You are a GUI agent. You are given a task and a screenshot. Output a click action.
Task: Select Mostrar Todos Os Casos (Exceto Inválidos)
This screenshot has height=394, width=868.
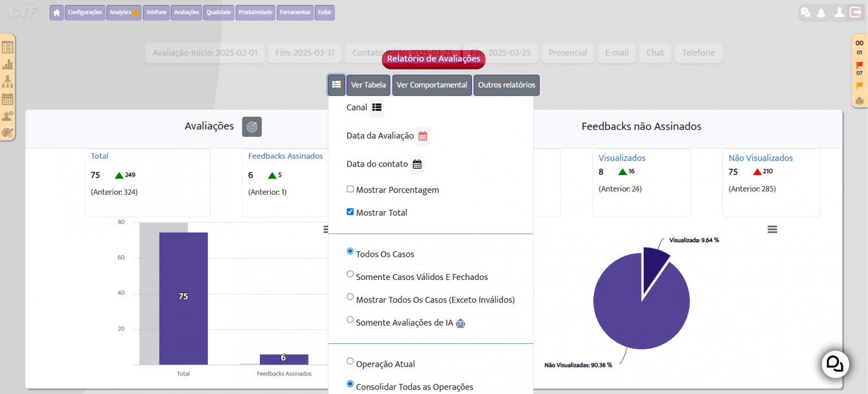[x=350, y=296]
